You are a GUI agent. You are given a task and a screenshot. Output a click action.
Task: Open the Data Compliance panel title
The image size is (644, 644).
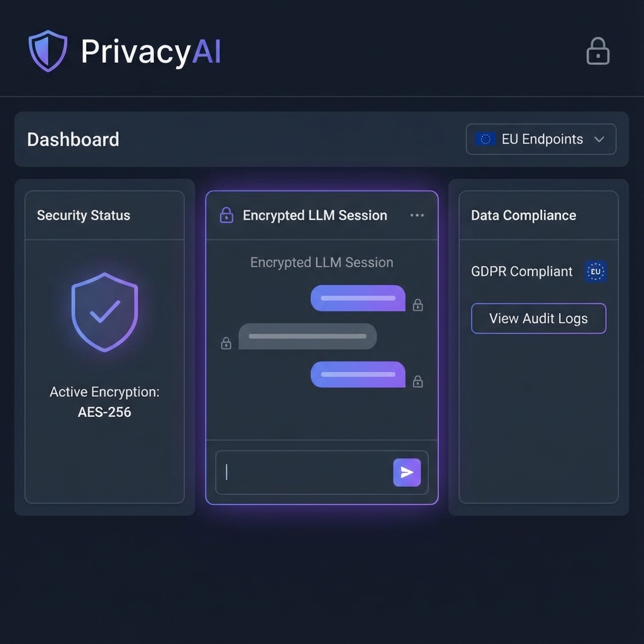pyautogui.click(x=523, y=215)
